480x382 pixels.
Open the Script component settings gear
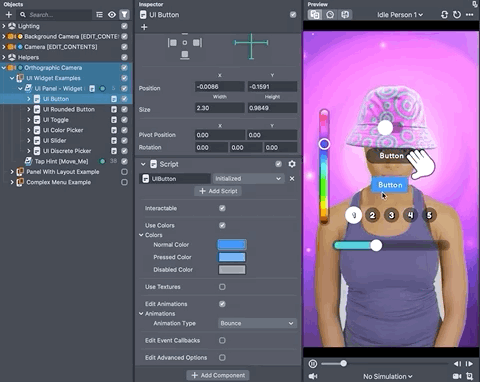coord(292,164)
